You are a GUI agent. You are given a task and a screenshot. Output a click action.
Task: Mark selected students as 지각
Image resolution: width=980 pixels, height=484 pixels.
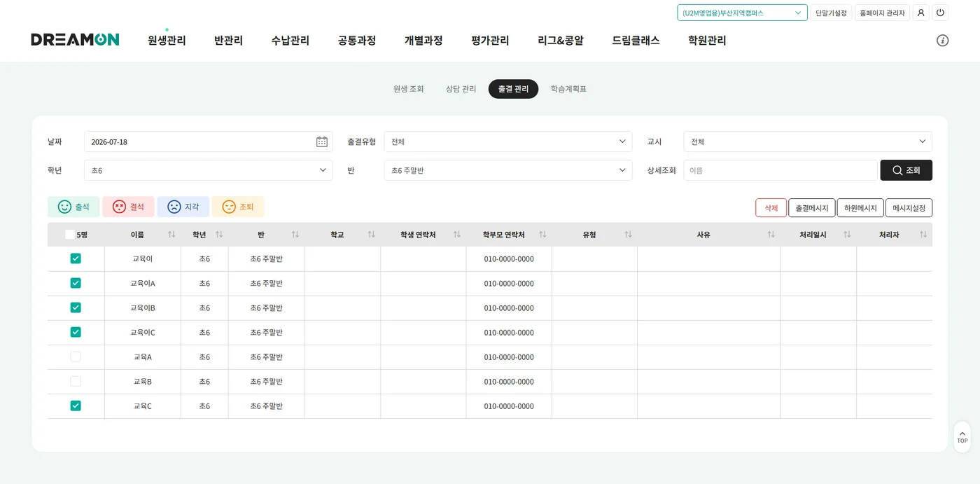click(183, 207)
